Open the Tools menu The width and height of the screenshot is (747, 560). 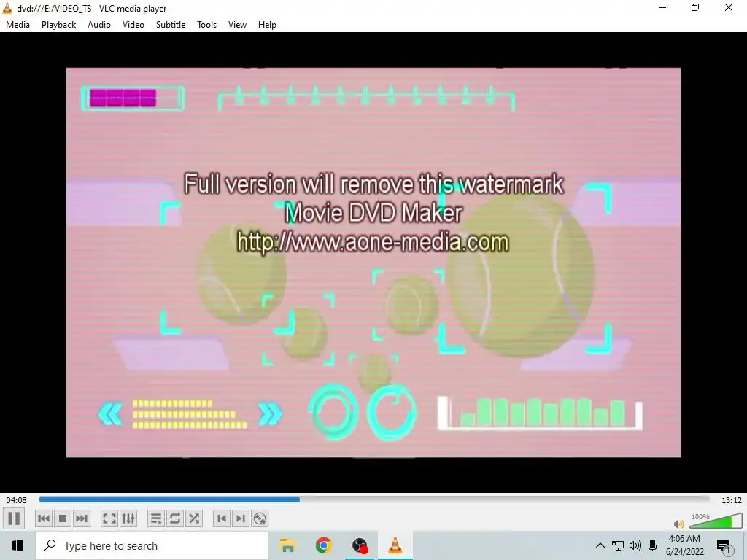pyautogui.click(x=206, y=25)
